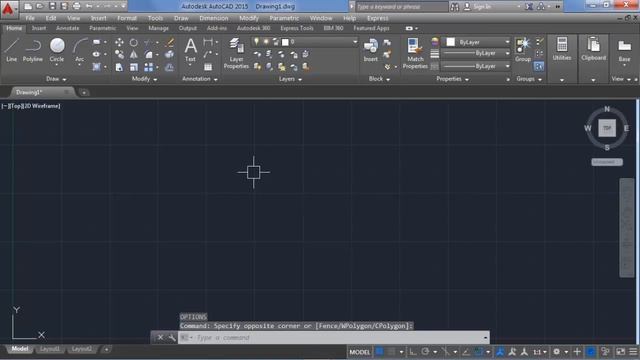Click the Explode tool icon
Image resolution: width=640 pixels, height=360 pixels.
(x=170, y=54)
